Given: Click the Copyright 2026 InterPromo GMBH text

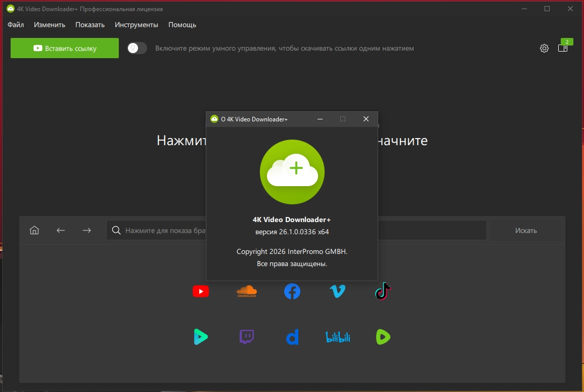Looking at the screenshot, I should pyautogui.click(x=292, y=251).
